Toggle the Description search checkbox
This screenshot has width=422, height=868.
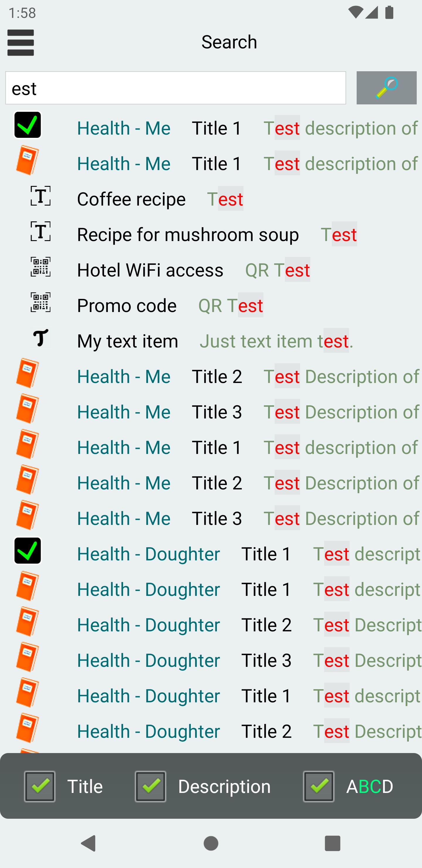(151, 786)
